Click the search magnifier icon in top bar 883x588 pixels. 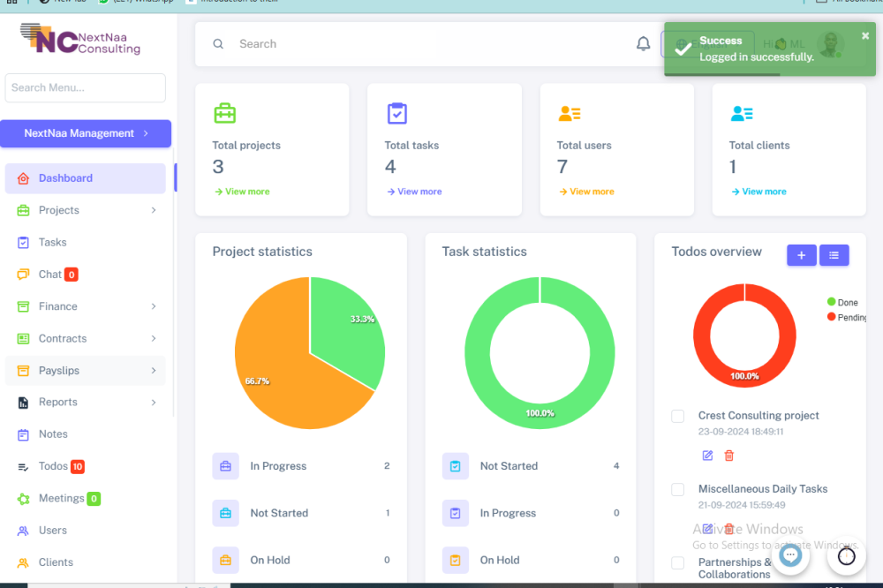click(218, 44)
